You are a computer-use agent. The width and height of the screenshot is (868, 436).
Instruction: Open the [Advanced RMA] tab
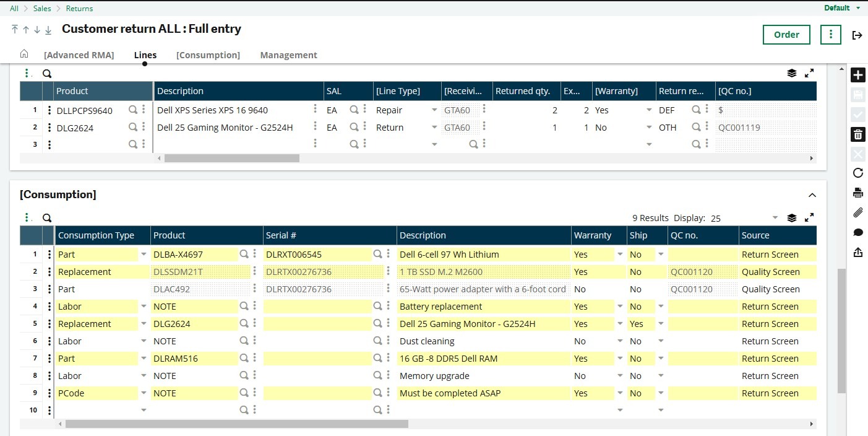click(79, 55)
